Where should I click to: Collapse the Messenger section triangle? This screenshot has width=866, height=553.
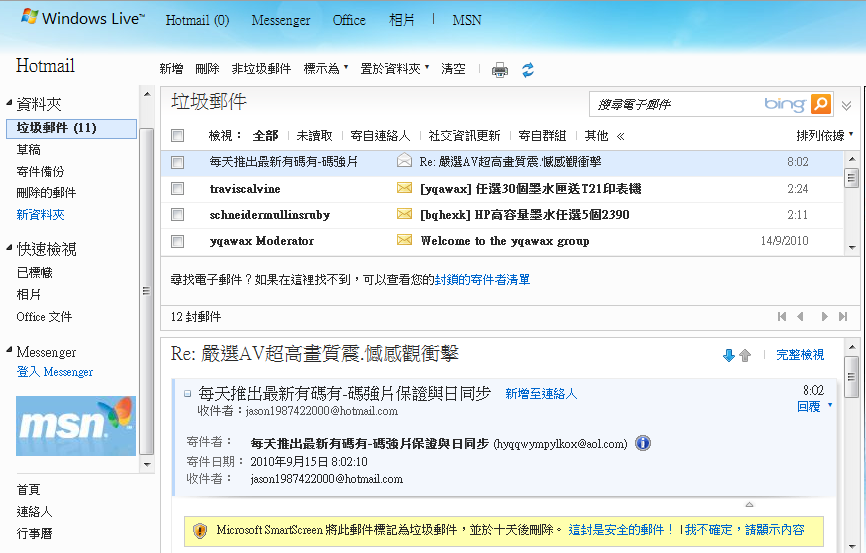coord(9,349)
